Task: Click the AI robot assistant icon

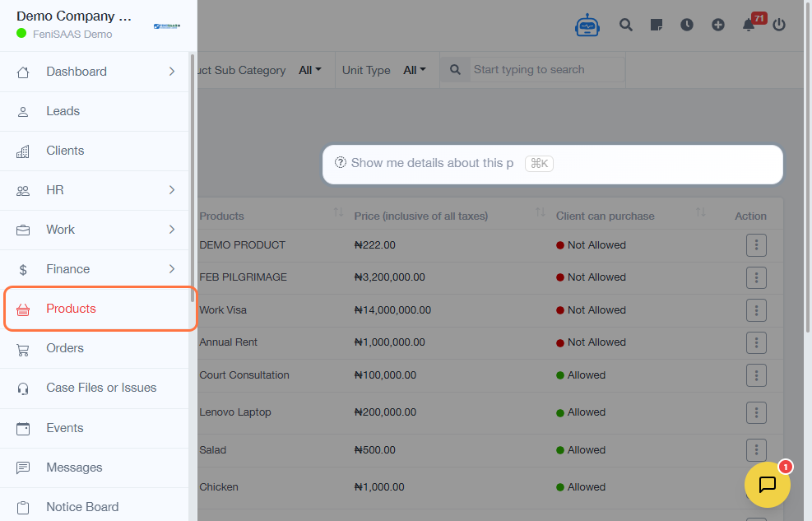Action: click(587, 25)
